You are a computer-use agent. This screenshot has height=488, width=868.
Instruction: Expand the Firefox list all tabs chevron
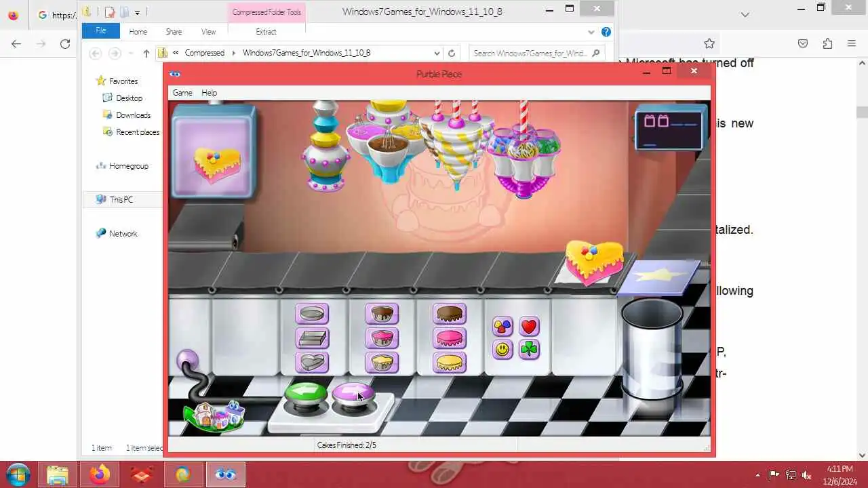pyautogui.click(x=745, y=14)
